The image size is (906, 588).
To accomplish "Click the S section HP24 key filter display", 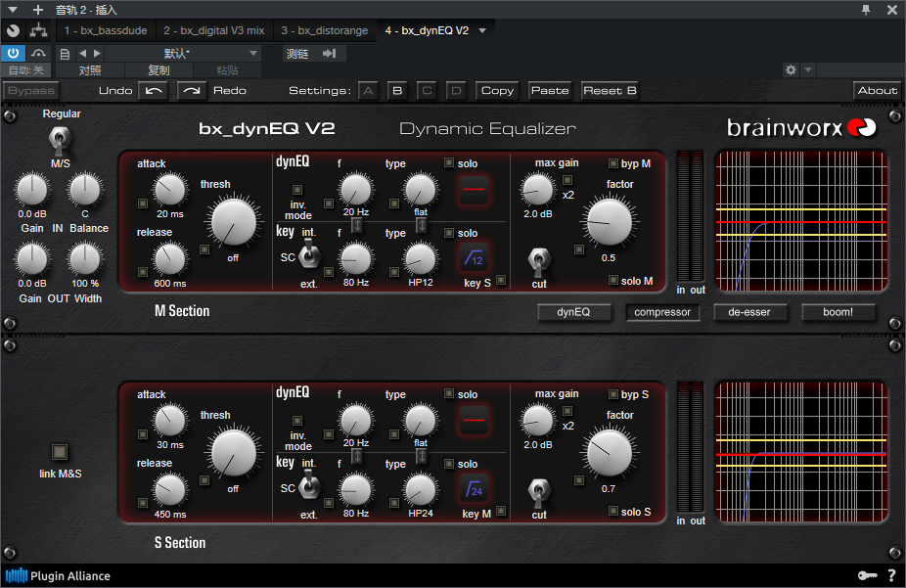I will coord(474,488).
